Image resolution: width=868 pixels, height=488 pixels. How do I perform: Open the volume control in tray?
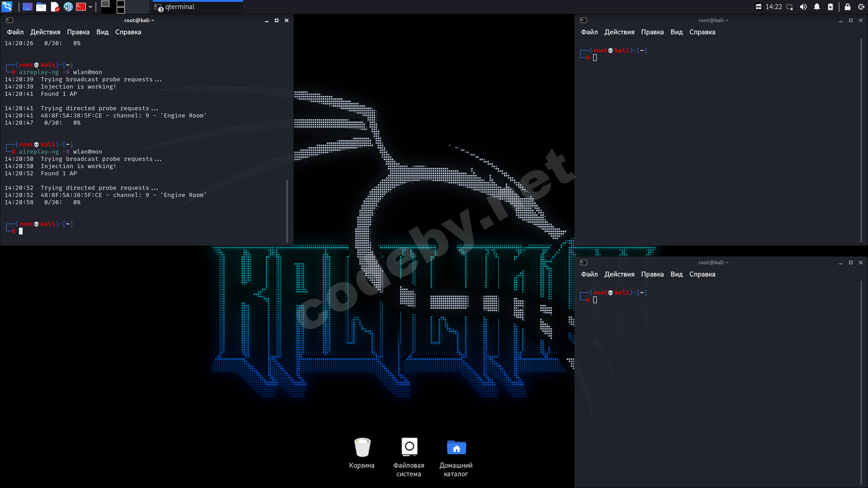pyautogui.click(x=803, y=7)
